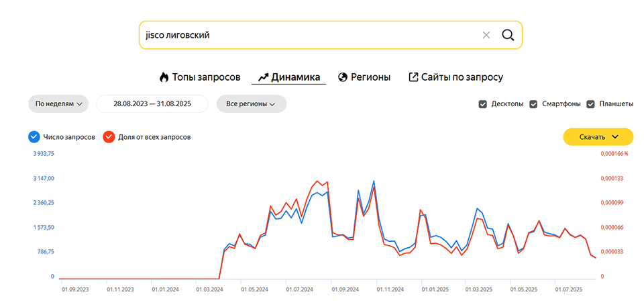Image resolution: width=644 pixels, height=307 pixels.
Task: Toggle the Десктопы checkbox
Action: click(x=482, y=104)
